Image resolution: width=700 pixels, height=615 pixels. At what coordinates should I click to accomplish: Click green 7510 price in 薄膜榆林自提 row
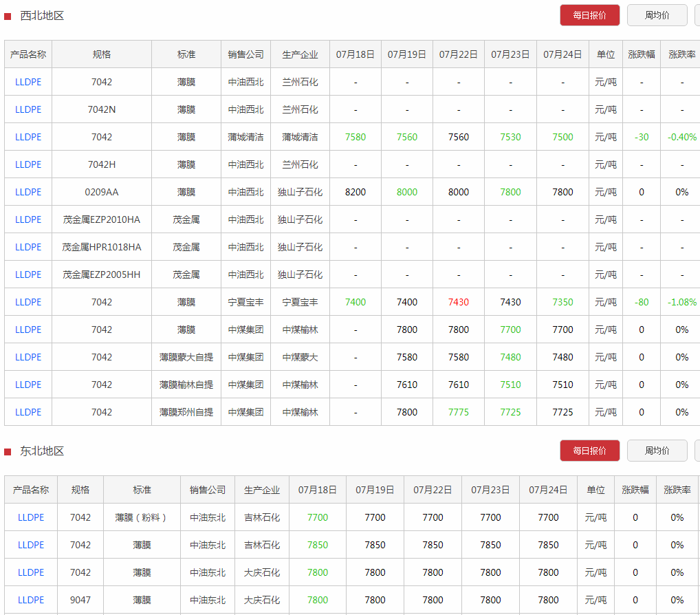tap(510, 385)
